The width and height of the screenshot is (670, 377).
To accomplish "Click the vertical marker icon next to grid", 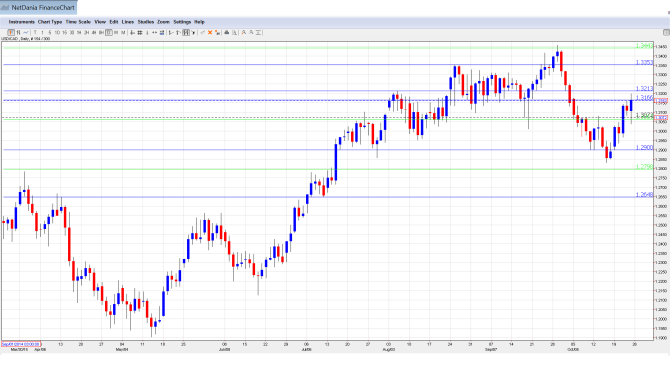I will (147, 32).
